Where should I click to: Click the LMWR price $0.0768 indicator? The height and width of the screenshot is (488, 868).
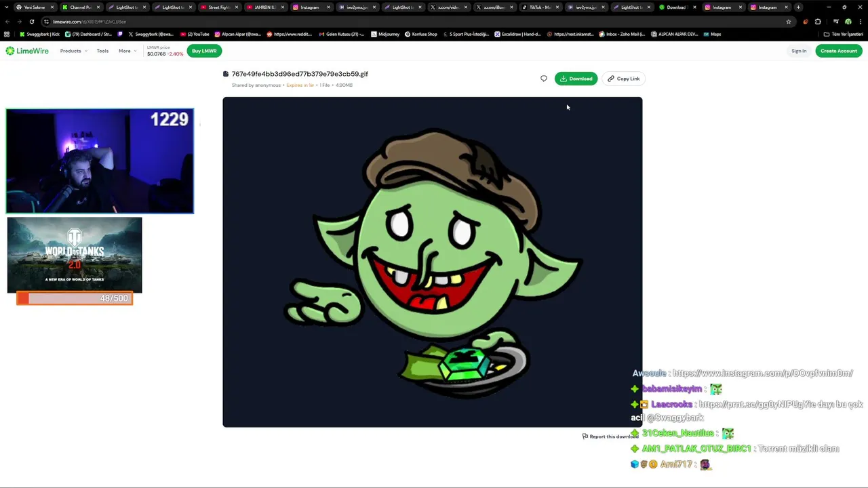pos(165,51)
